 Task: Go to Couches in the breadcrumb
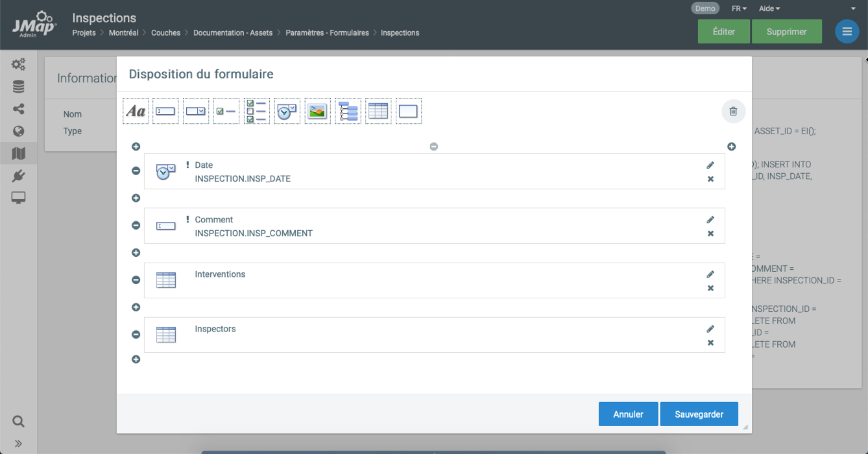(165, 32)
